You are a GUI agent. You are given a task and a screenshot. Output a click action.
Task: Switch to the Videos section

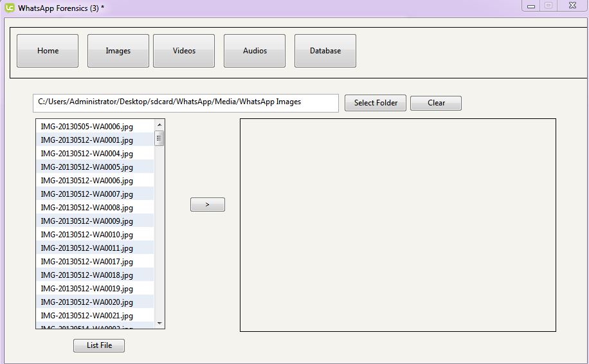184,51
